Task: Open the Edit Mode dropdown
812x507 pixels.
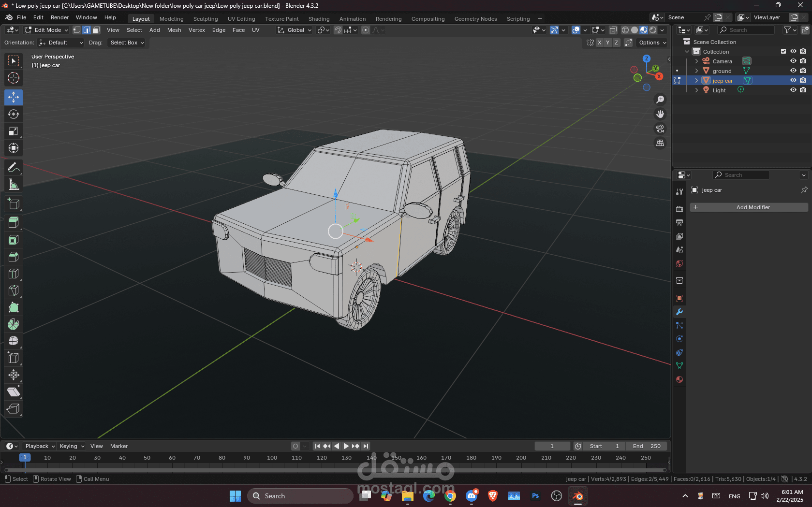Action: click(47, 30)
